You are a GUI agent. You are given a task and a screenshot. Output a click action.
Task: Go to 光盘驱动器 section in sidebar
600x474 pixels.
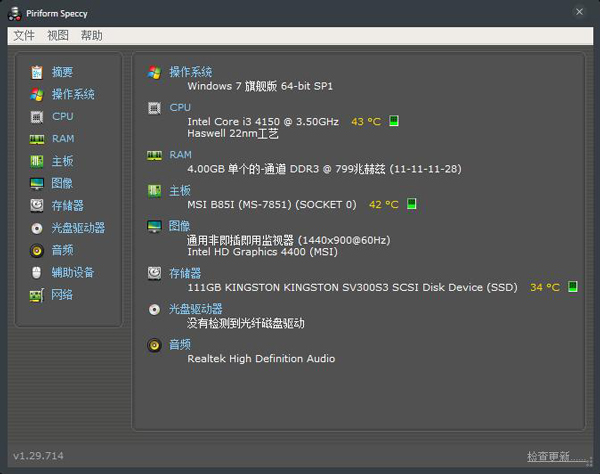[x=78, y=228]
